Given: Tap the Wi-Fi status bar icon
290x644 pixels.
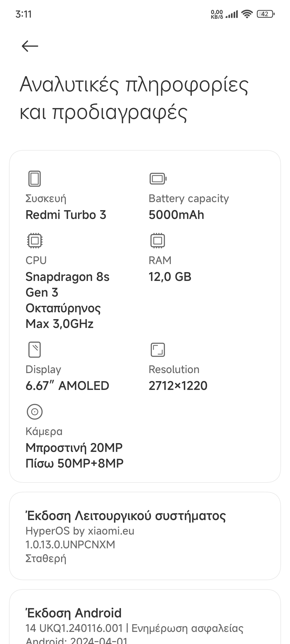Looking at the screenshot, I should (247, 14).
